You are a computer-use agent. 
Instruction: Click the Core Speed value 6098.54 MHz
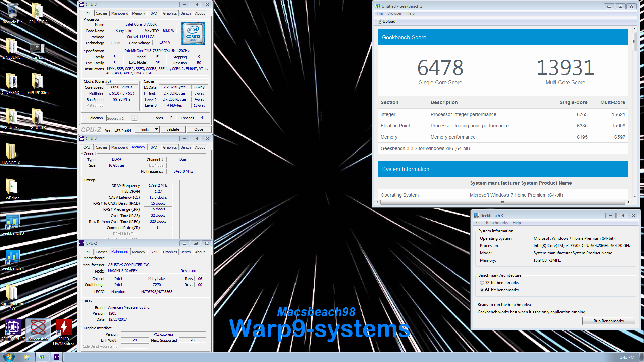[122, 87]
